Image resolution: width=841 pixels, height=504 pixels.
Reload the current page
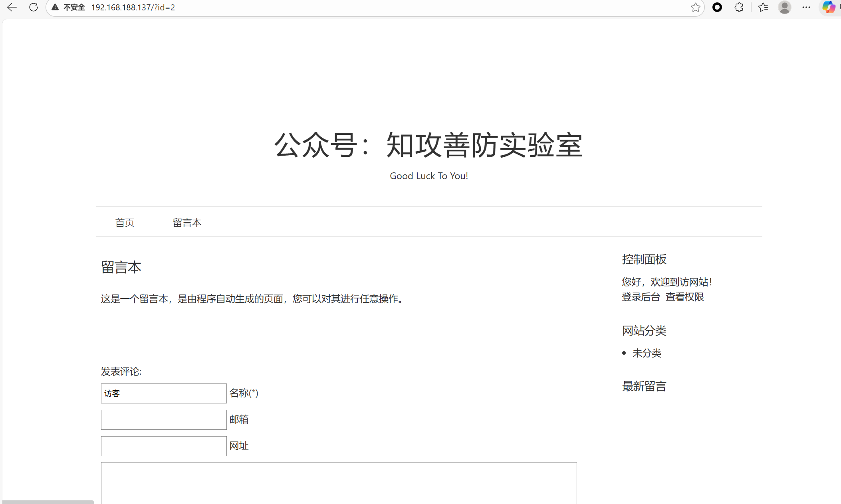tap(34, 7)
